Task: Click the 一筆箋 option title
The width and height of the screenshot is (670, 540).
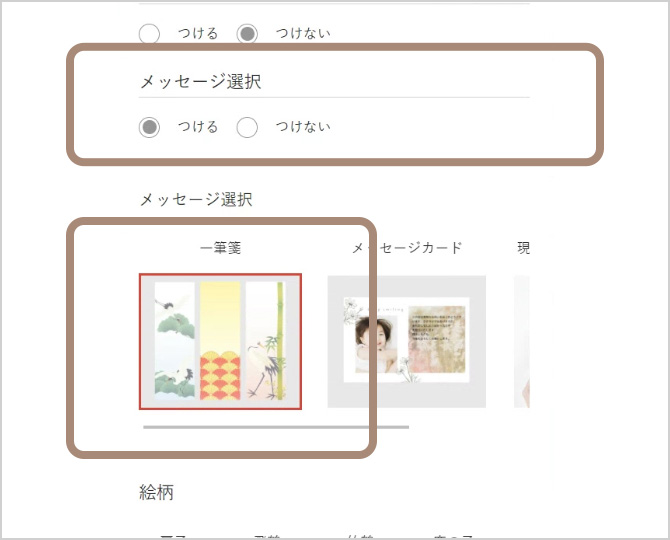Action: pyautogui.click(x=220, y=248)
